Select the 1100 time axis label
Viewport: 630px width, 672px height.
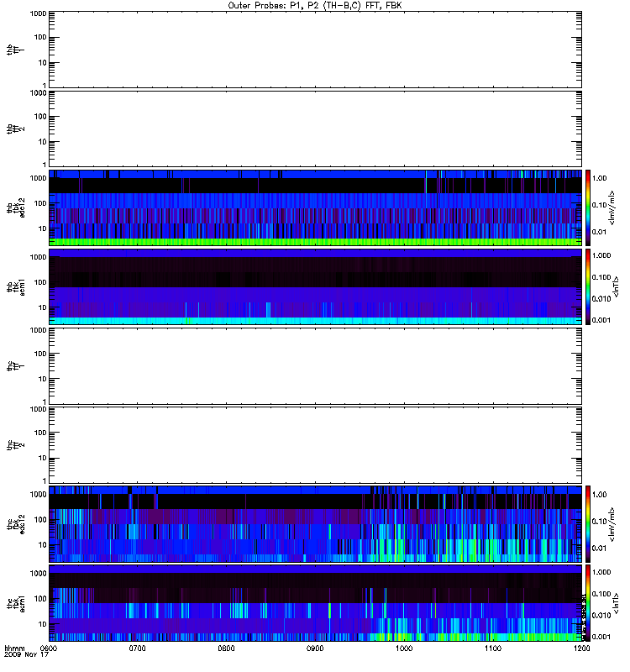point(493,648)
